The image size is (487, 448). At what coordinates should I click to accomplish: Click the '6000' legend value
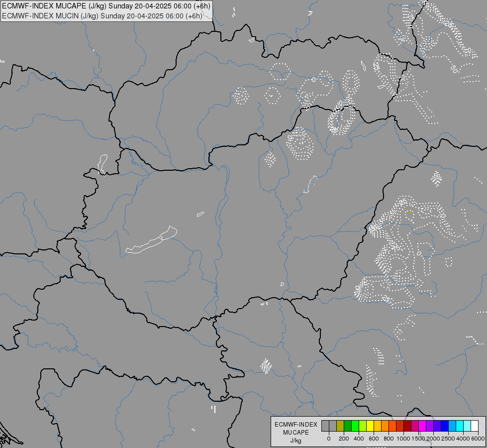(478, 439)
